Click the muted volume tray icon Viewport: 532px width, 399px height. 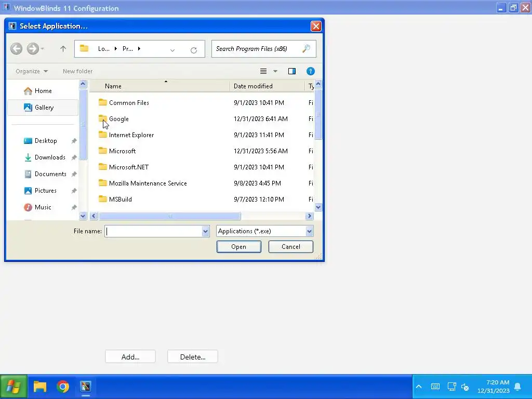(465, 387)
